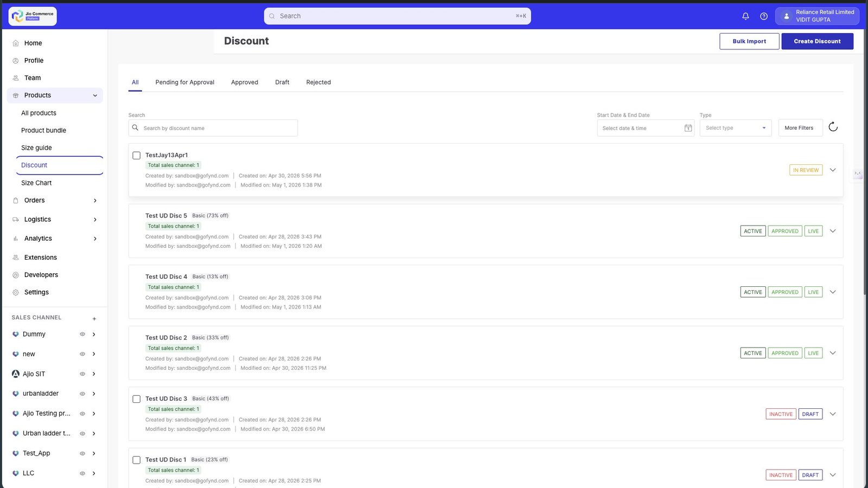This screenshot has width=868, height=488.
Task: Expand TestJay13Apr1 discount row chevron
Action: [x=833, y=170]
